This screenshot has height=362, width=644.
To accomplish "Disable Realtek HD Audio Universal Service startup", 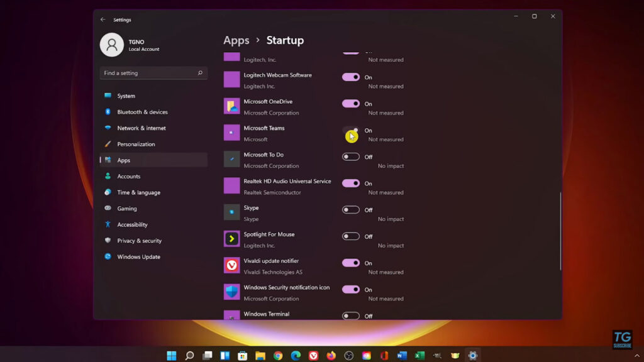I will coord(351,184).
